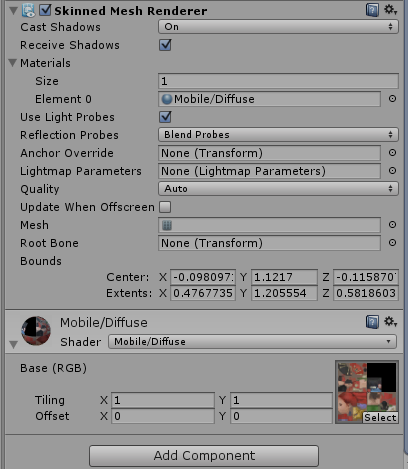This screenshot has height=469, width=408.
Task: Click Root Bone None (Transform) field
Action: (x=269, y=243)
